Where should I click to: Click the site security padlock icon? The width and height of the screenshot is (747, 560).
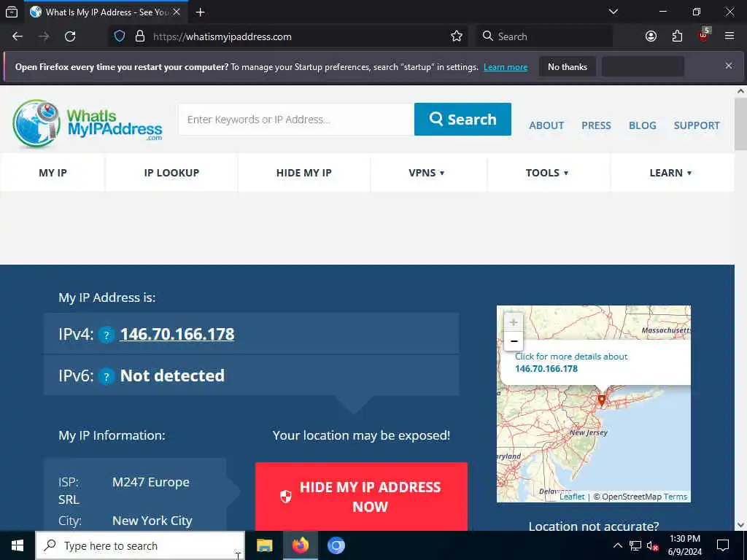click(x=139, y=36)
